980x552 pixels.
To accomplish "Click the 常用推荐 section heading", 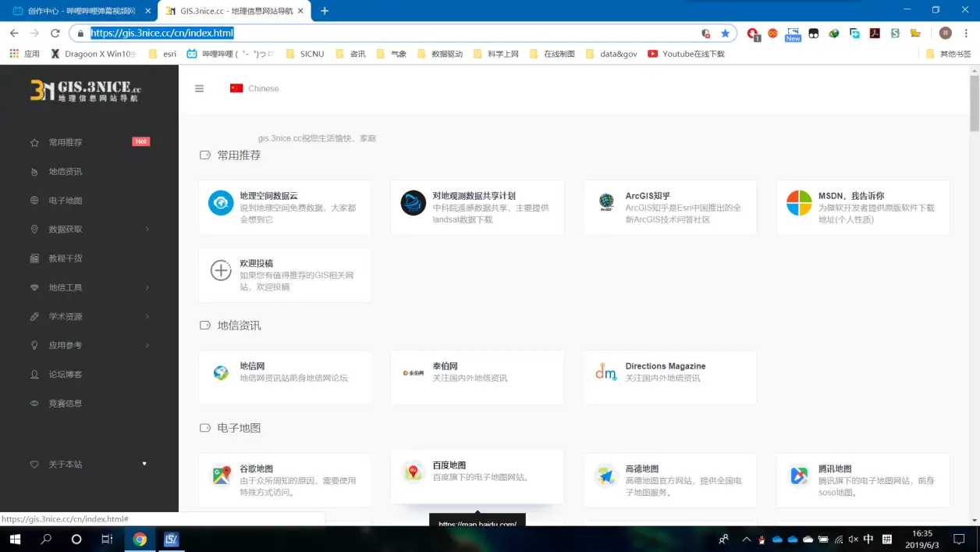I will click(239, 155).
